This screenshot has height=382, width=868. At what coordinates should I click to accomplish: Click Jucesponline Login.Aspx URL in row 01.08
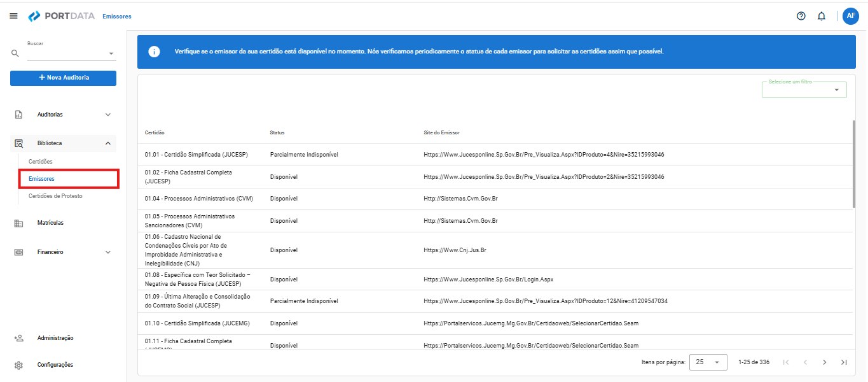click(x=488, y=279)
